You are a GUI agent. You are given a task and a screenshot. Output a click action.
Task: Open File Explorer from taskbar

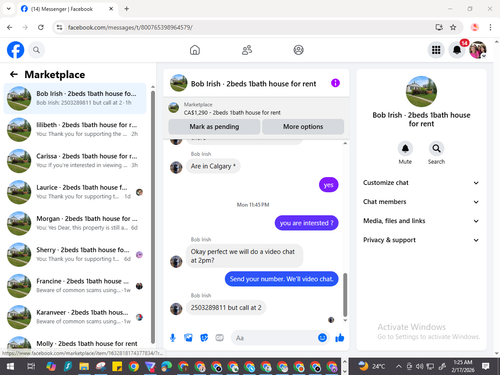84,367
